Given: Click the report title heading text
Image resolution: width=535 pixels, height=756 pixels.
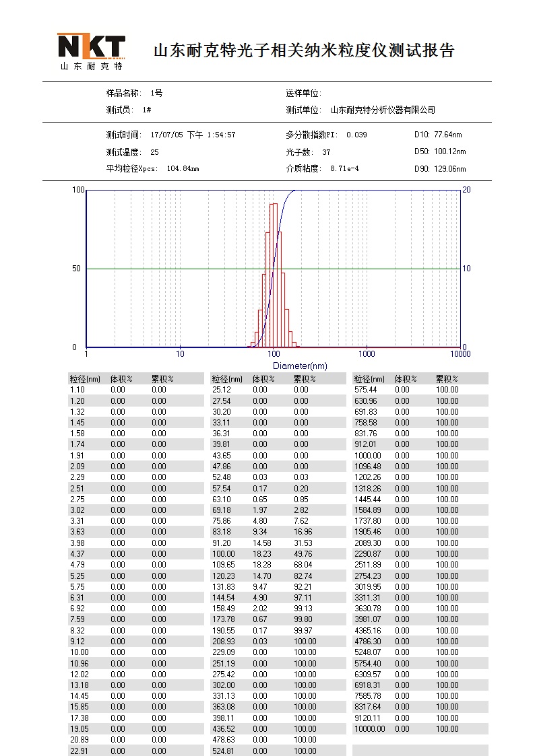Looking at the screenshot, I should (304, 50).
